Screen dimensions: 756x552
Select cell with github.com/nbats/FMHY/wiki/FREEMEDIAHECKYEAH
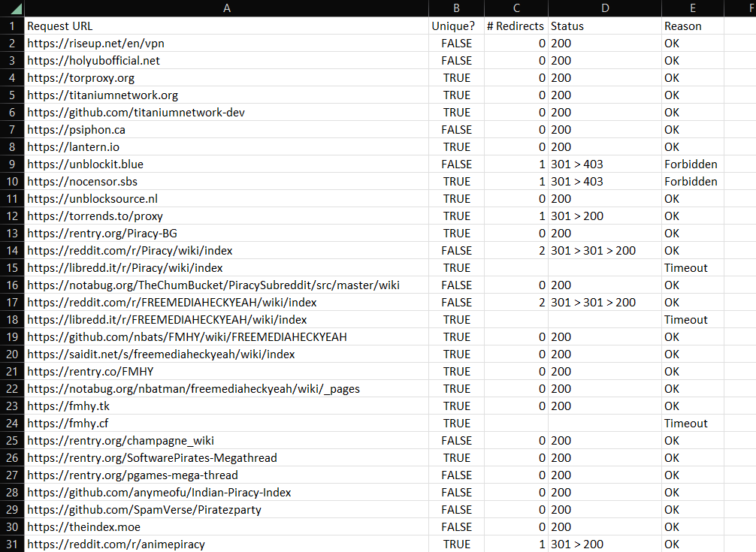[x=227, y=337]
